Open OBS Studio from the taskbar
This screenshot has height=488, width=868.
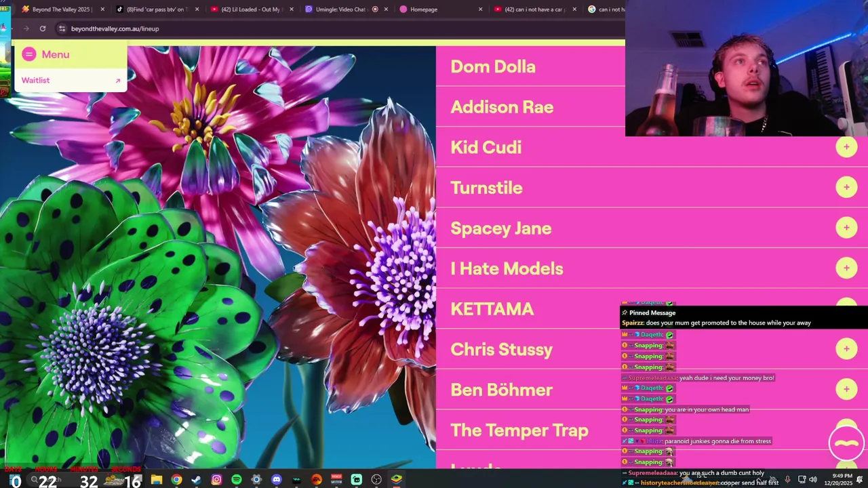(376, 479)
